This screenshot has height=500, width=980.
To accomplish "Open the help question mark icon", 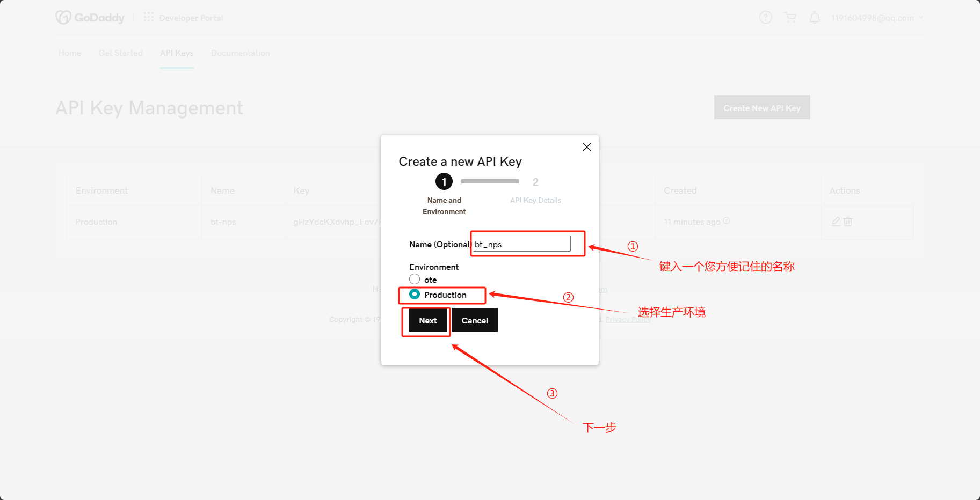I will [x=766, y=18].
